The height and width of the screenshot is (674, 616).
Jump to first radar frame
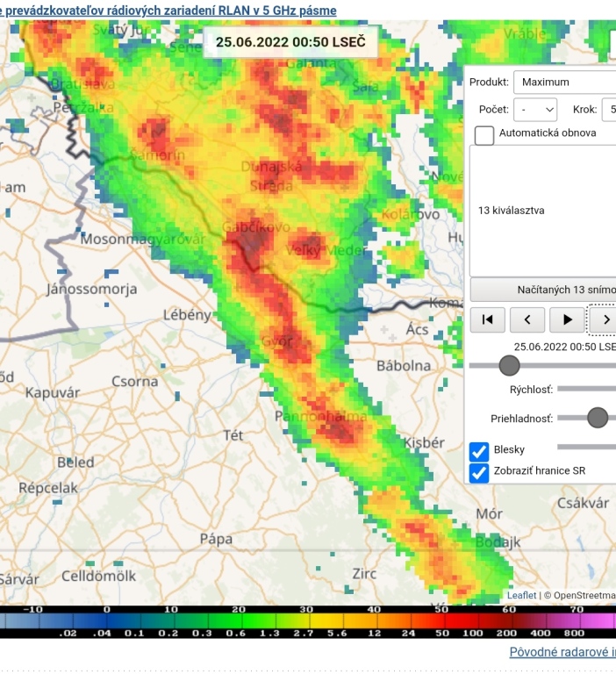(487, 319)
